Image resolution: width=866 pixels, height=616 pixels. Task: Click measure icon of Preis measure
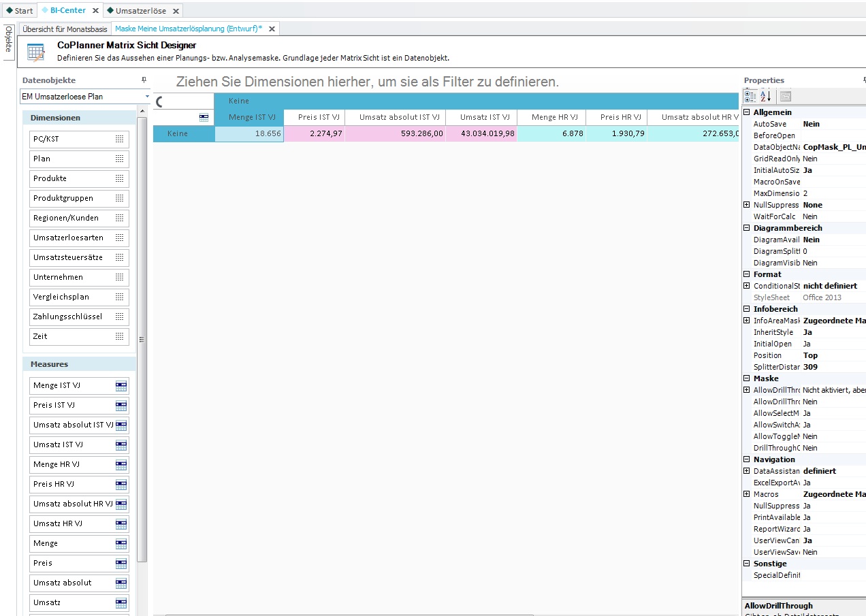121,563
